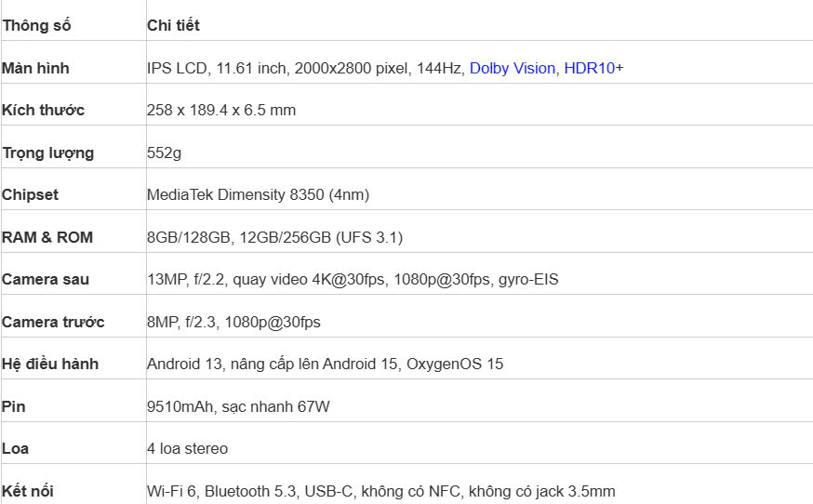
Task: Select the "Hệ điều hành" row label
Action: click(50, 364)
